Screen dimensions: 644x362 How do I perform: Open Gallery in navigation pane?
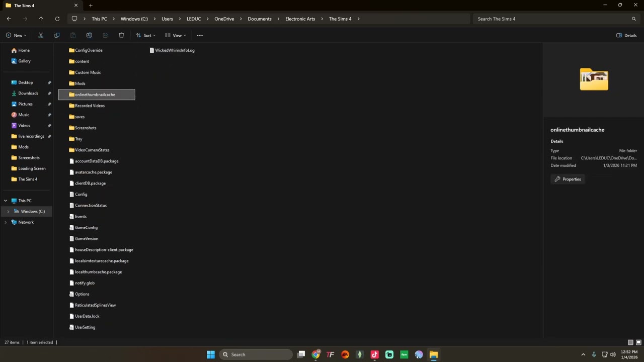24,61
